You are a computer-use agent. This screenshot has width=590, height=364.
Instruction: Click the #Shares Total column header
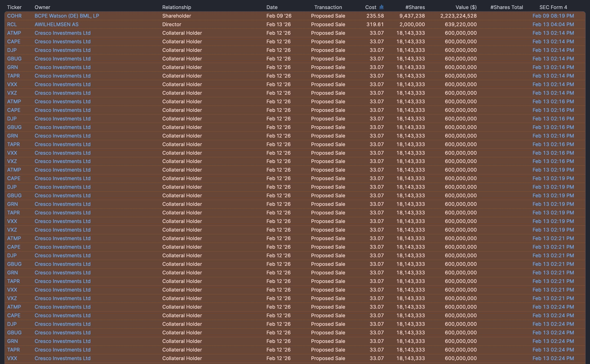point(507,7)
